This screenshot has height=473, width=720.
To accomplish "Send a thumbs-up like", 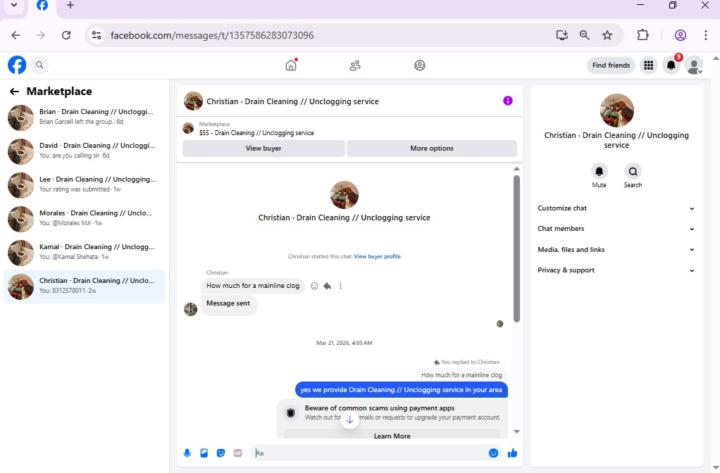I will pyautogui.click(x=512, y=453).
